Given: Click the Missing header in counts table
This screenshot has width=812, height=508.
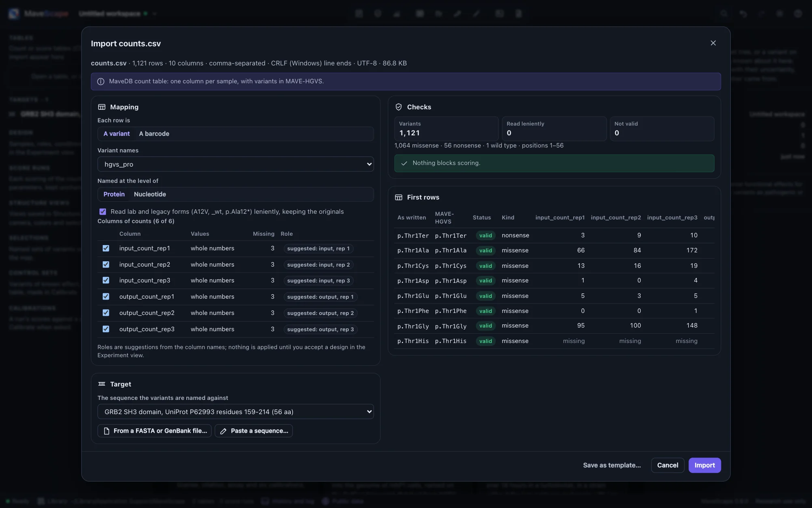Looking at the screenshot, I should pyautogui.click(x=263, y=234).
